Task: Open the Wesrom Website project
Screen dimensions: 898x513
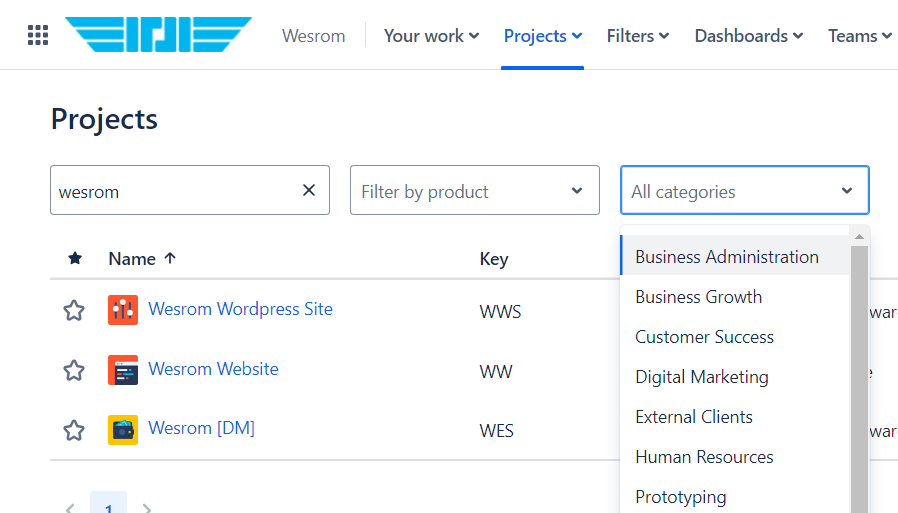Action: coord(213,369)
